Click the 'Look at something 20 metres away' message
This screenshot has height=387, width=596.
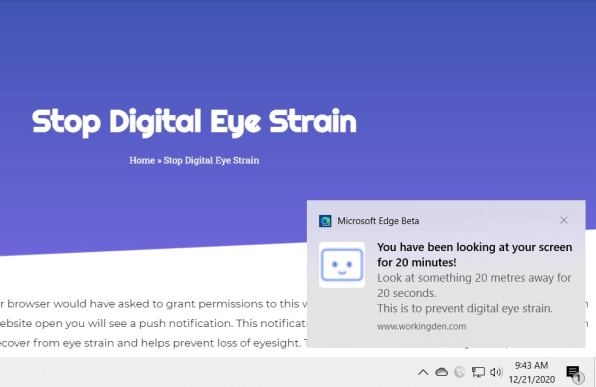(x=474, y=285)
